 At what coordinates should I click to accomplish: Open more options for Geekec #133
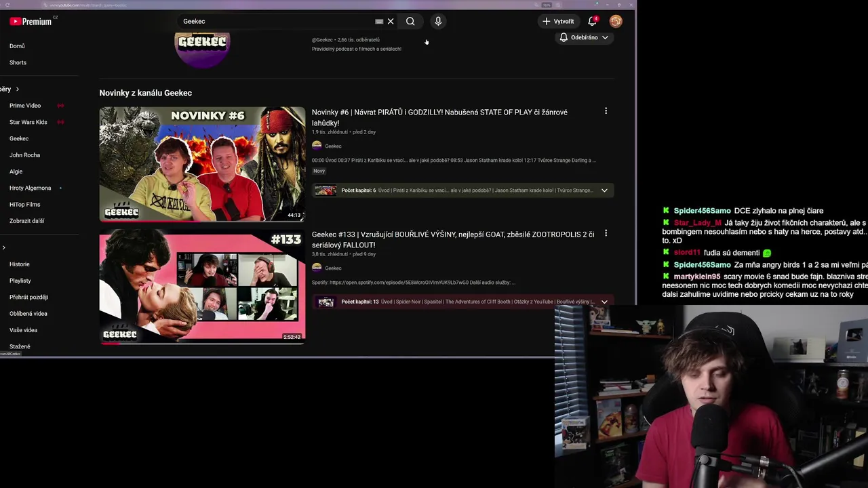click(x=606, y=233)
